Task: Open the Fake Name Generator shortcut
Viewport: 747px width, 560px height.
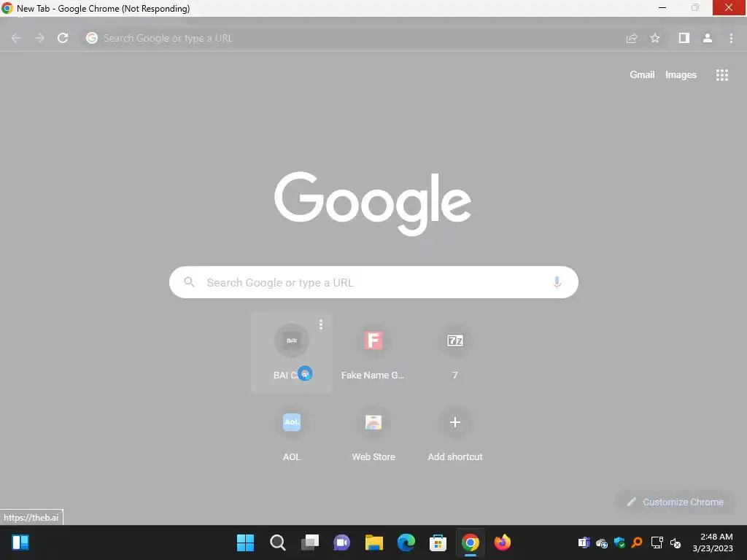Action: click(373, 352)
